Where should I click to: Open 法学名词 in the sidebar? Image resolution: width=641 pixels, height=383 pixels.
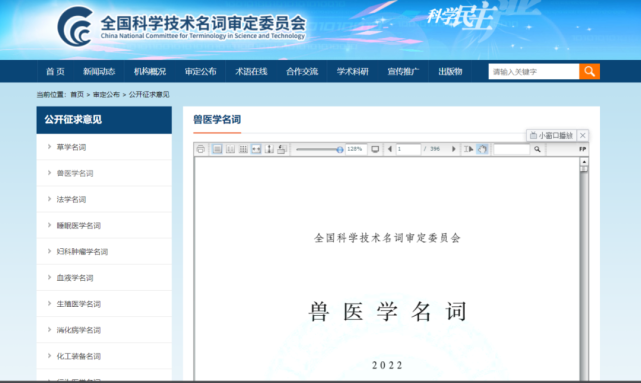pos(71,199)
